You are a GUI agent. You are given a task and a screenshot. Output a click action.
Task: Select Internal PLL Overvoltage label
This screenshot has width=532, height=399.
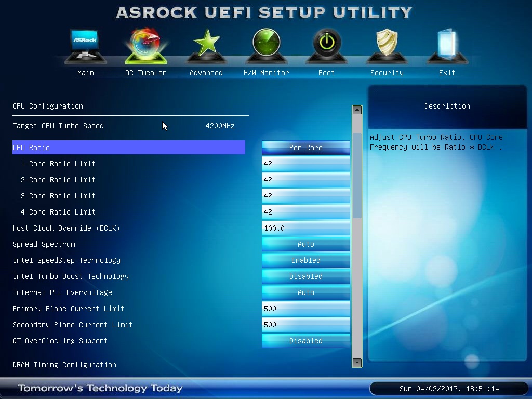click(x=62, y=292)
